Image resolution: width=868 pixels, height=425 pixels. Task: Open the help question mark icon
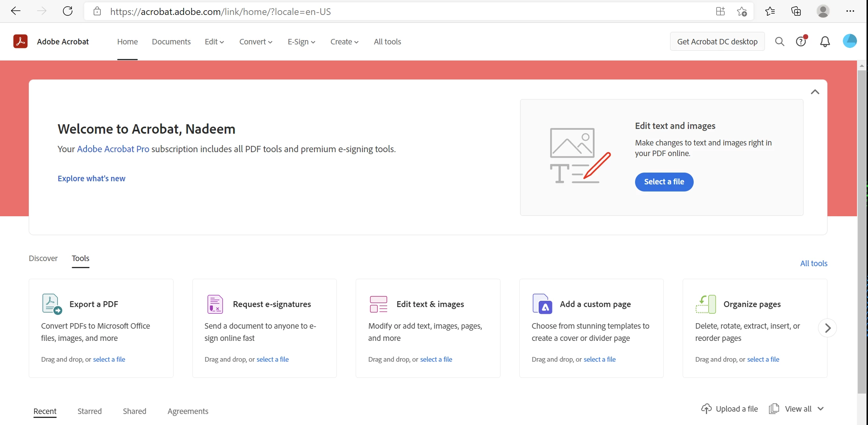coord(801,41)
